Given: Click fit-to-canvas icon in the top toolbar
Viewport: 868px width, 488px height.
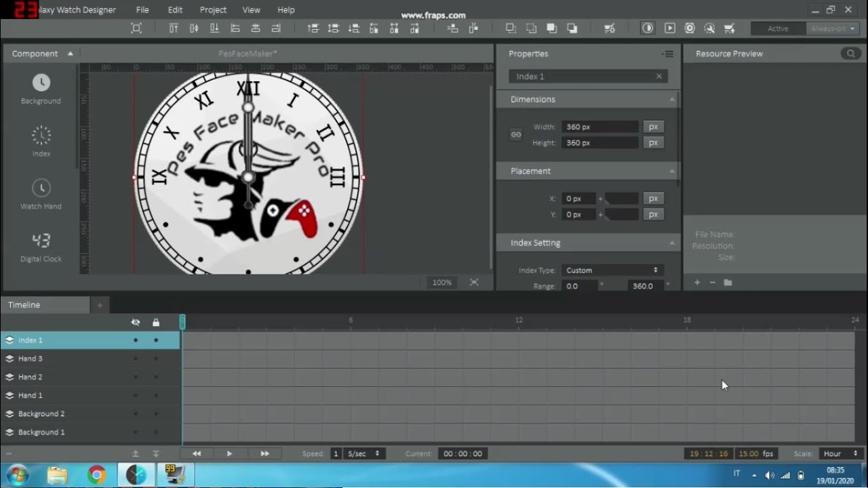Looking at the screenshot, I should (x=136, y=28).
